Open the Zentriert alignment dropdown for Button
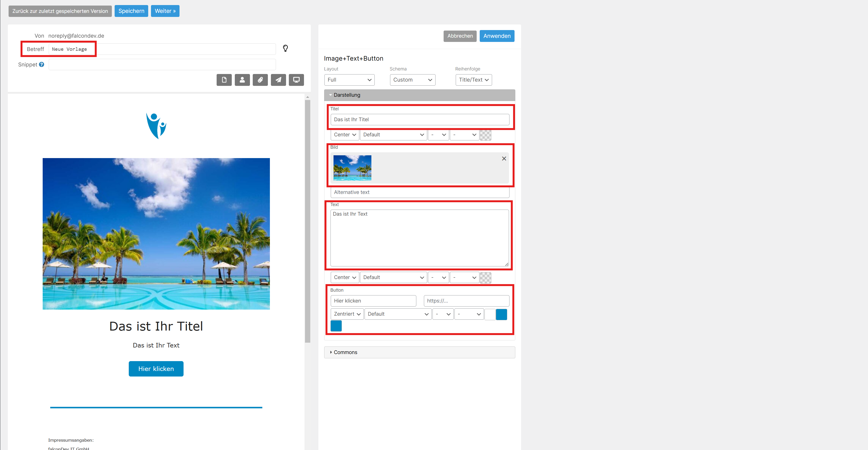Viewport: 868px width, 450px height. coord(347,314)
